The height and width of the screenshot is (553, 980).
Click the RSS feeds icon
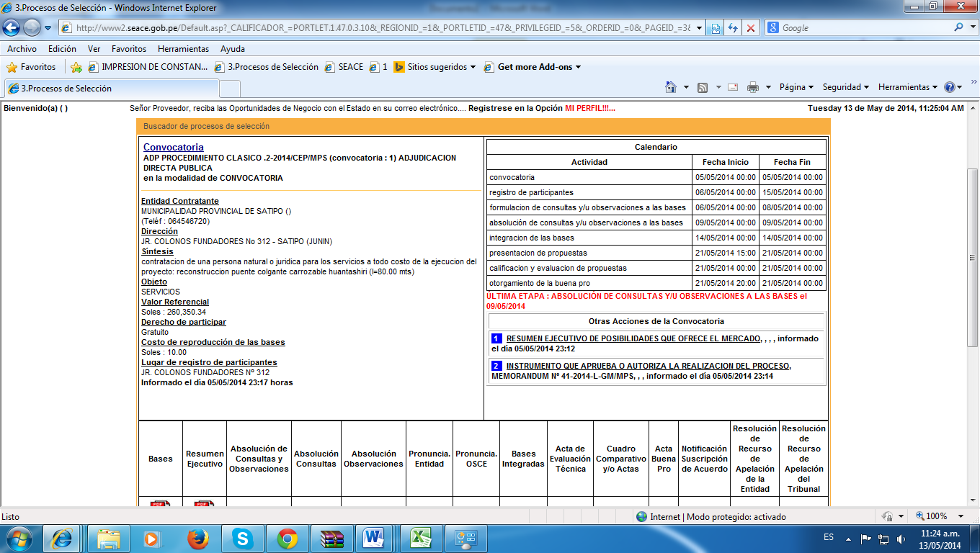(x=703, y=87)
